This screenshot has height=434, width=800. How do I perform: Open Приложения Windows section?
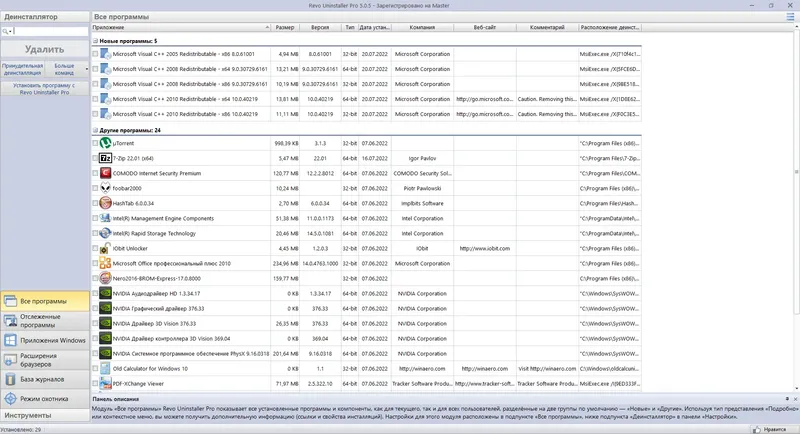pyautogui.click(x=45, y=340)
